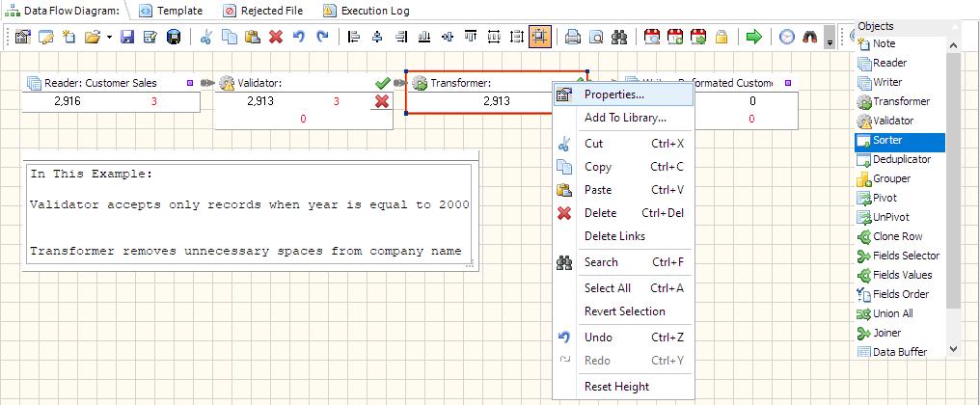Open the toolbar overflow dropdown arrow

pyautogui.click(x=830, y=38)
